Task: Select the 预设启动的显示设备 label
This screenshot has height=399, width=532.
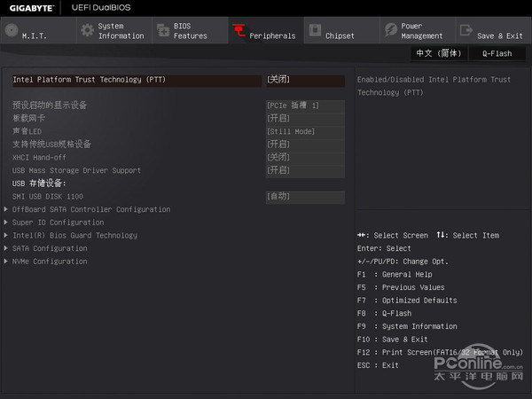Action: (x=50, y=106)
